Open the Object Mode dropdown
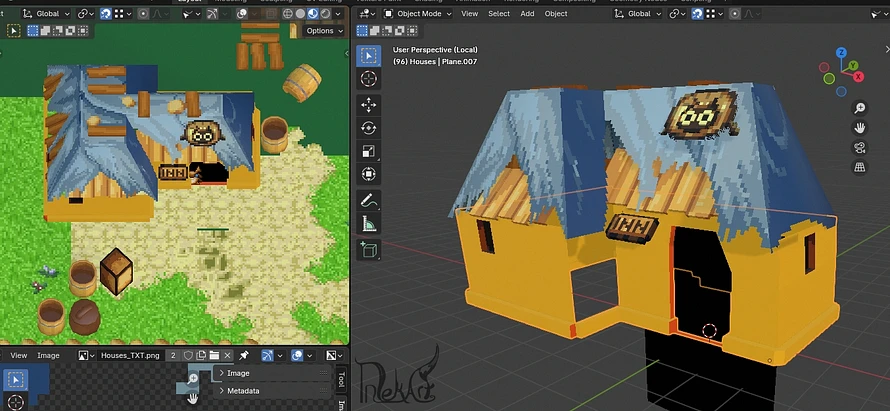 417,14
